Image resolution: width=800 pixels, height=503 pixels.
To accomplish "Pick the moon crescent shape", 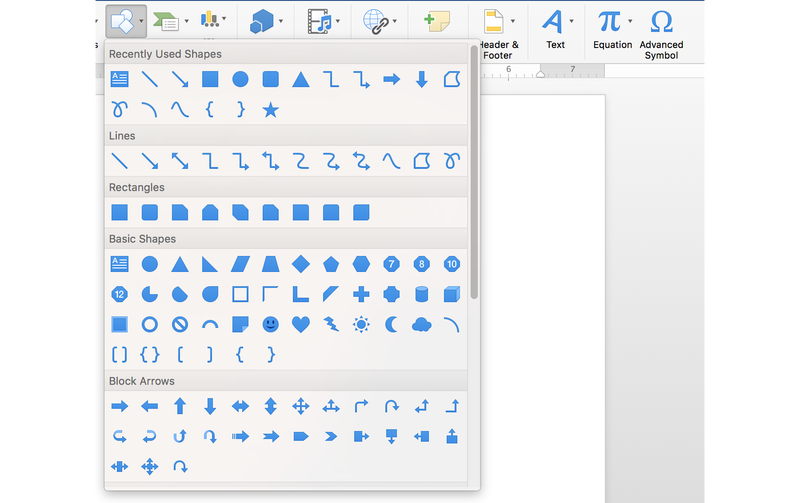I will coord(391,324).
